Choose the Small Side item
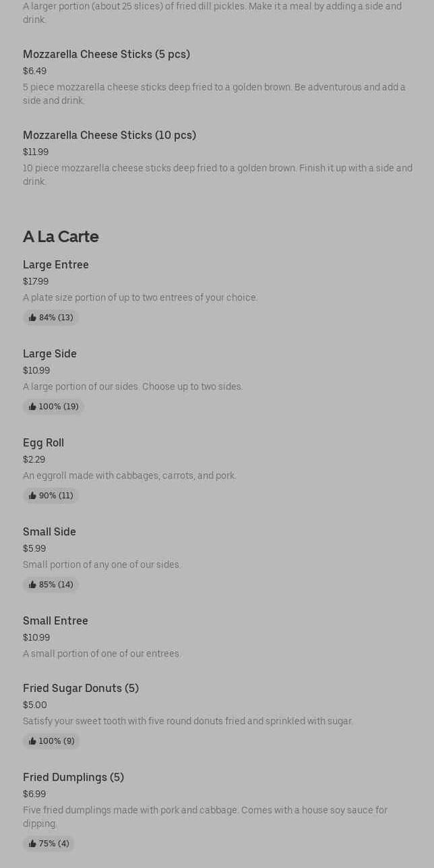Viewport: 434px width, 868px height. pyautogui.click(x=49, y=532)
